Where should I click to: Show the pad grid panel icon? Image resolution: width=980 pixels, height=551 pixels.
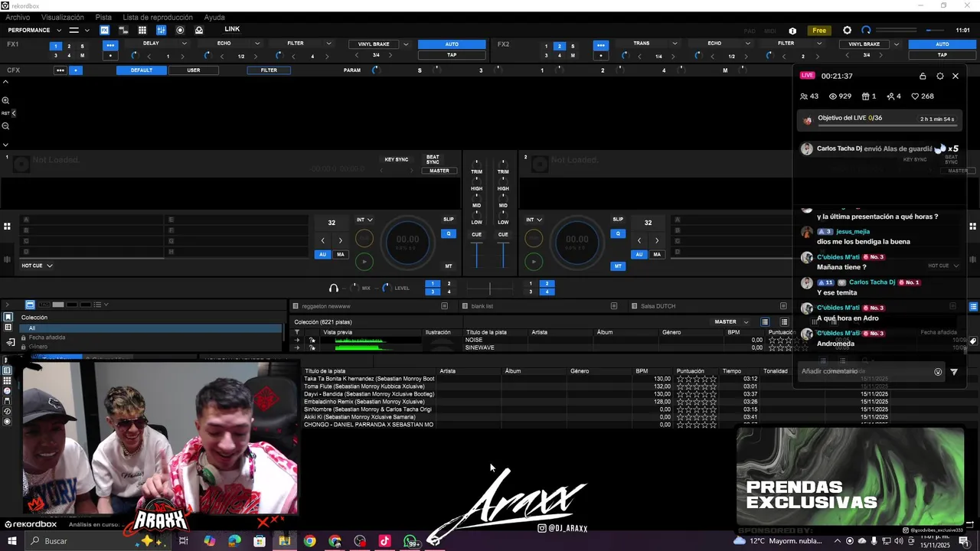[142, 30]
